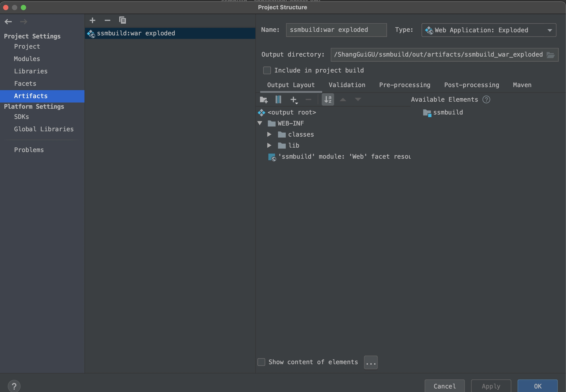Click the Add artifact plus icon
This screenshot has width=566, height=392.
point(92,20)
